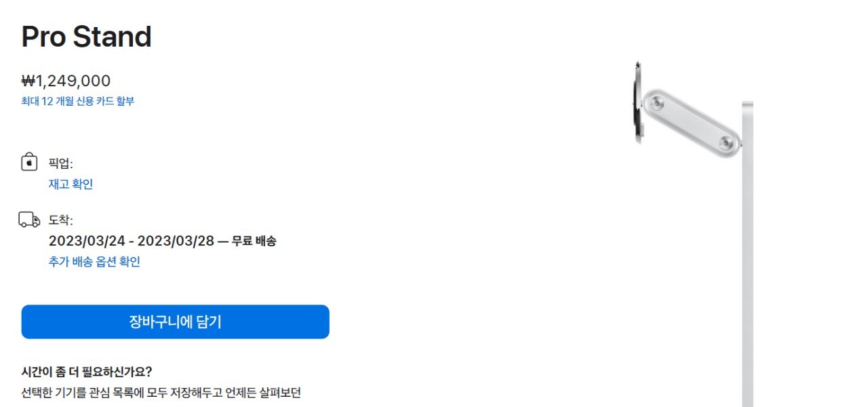Click the Apple Store pickup bag icon
This screenshot has height=407, width=868.
pyautogui.click(x=29, y=163)
